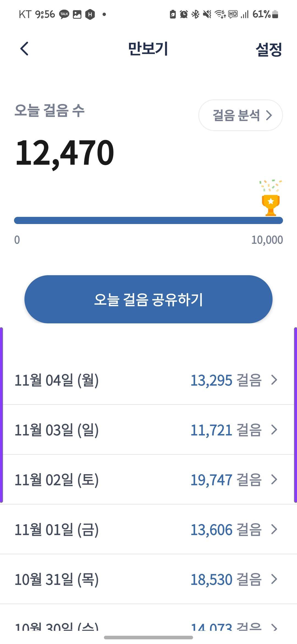Open the 11월 01일 (금) step record
This screenshot has height=644, width=297.
(x=148, y=529)
